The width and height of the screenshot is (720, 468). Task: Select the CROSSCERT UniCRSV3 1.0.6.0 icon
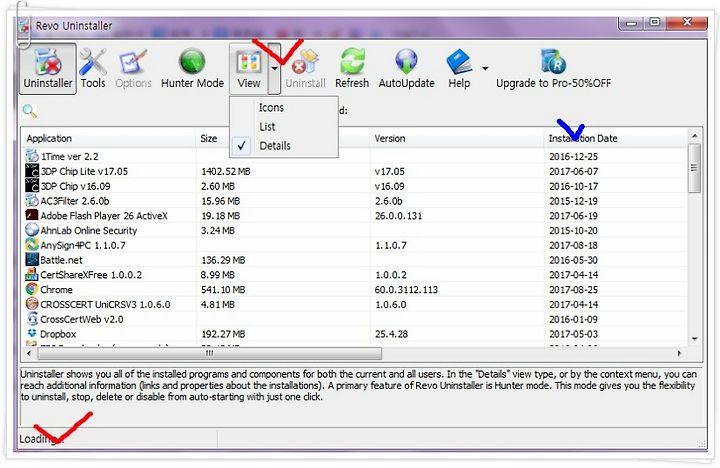pyautogui.click(x=32, y=304)
